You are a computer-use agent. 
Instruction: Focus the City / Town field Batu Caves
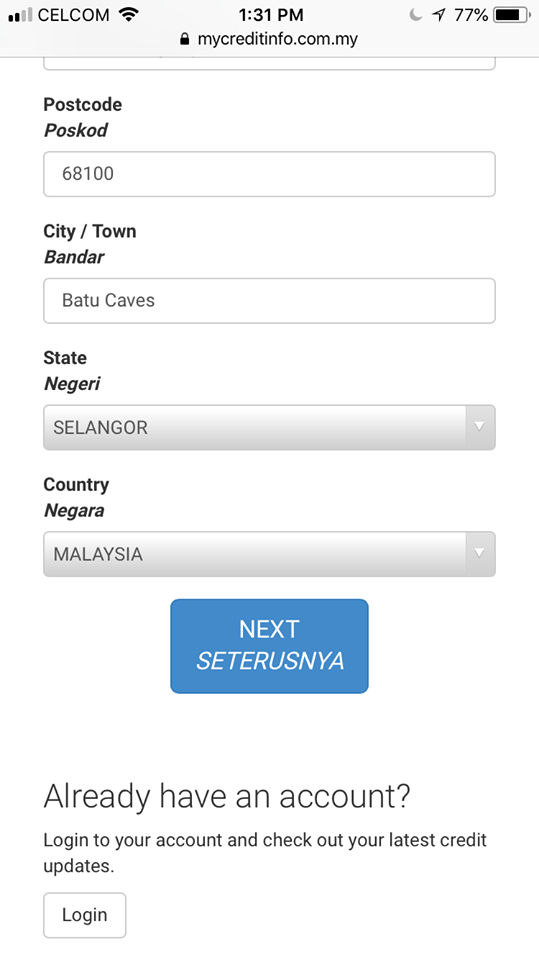click(x=269, y=301)
